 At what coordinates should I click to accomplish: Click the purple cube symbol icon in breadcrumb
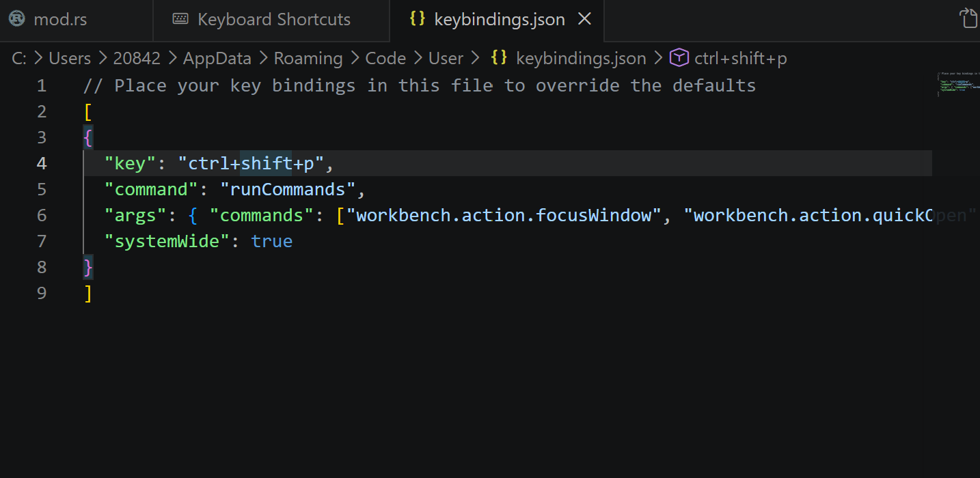pos(679,58)
